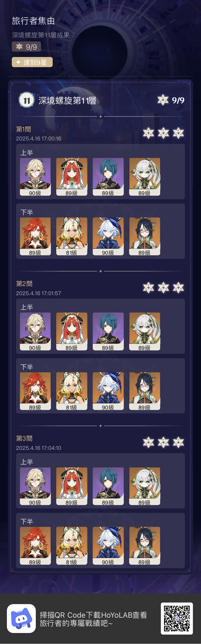Screen dimensions: 201x644
Task: Select level 90 blond character in chamber 1 上半
Action: (x=35, y=177)
